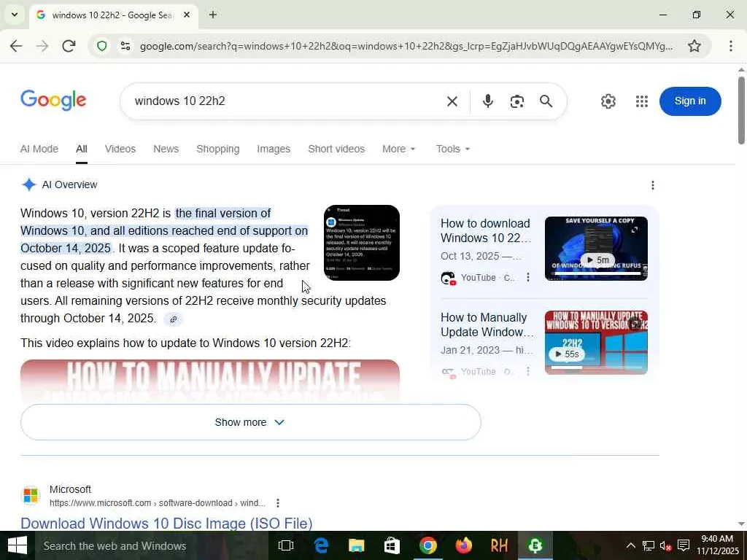
Task: Close the Google Search tab
Action: point(187,15)
